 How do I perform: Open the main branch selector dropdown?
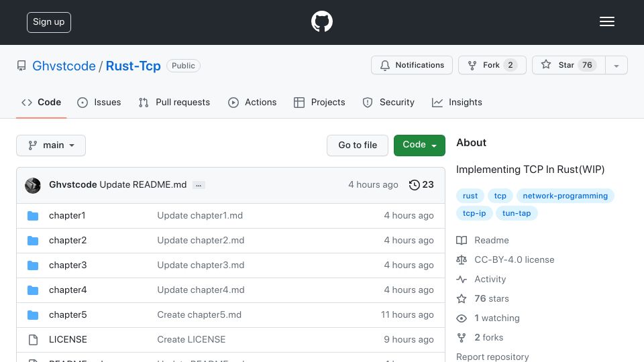[x=51, y=145]
